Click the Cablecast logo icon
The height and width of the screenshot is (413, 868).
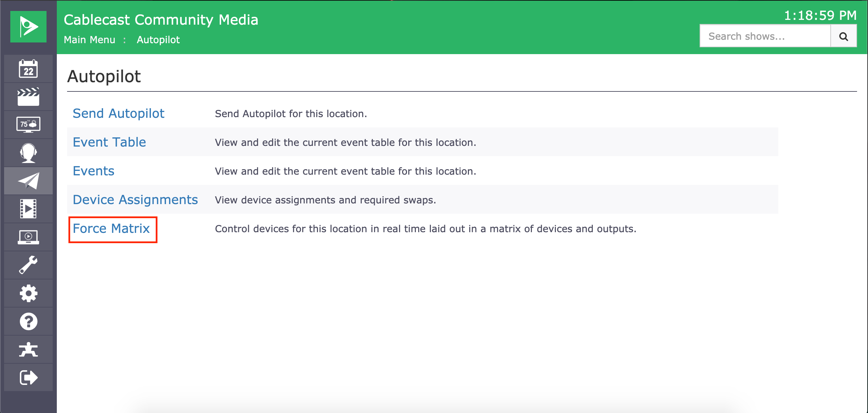click(28, 27)
